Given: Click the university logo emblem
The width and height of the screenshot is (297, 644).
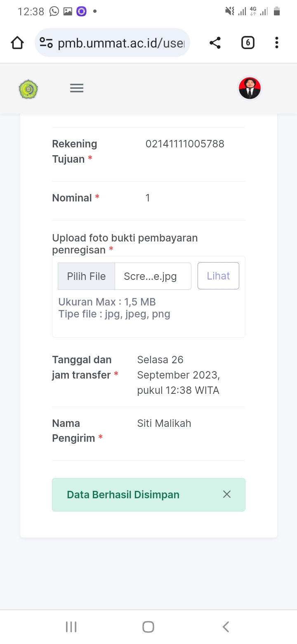Looking at the screenshot, I should click(28, 89).
